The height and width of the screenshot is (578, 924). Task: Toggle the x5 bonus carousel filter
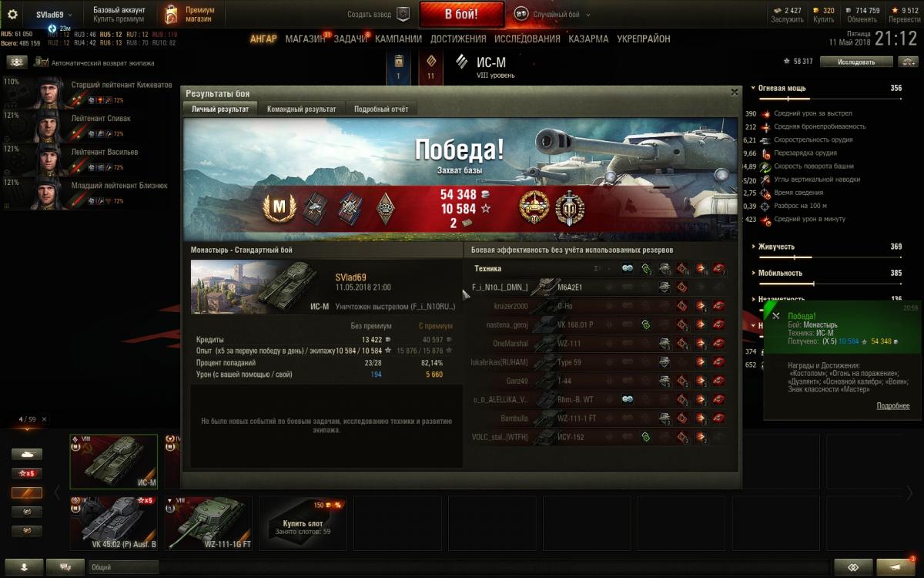(x=27, y=473)
